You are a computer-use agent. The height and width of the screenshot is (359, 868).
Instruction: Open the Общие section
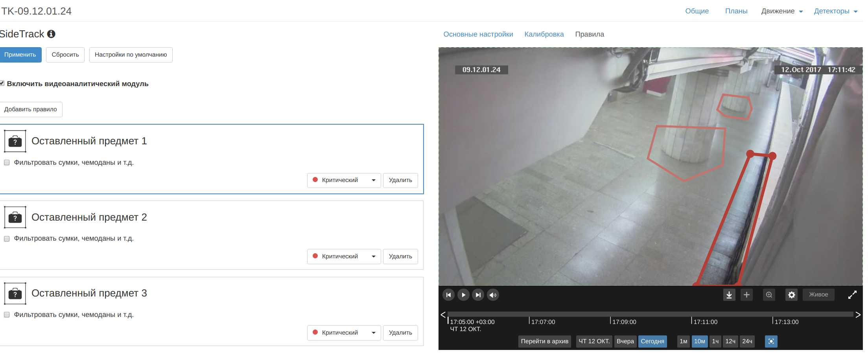697,11
